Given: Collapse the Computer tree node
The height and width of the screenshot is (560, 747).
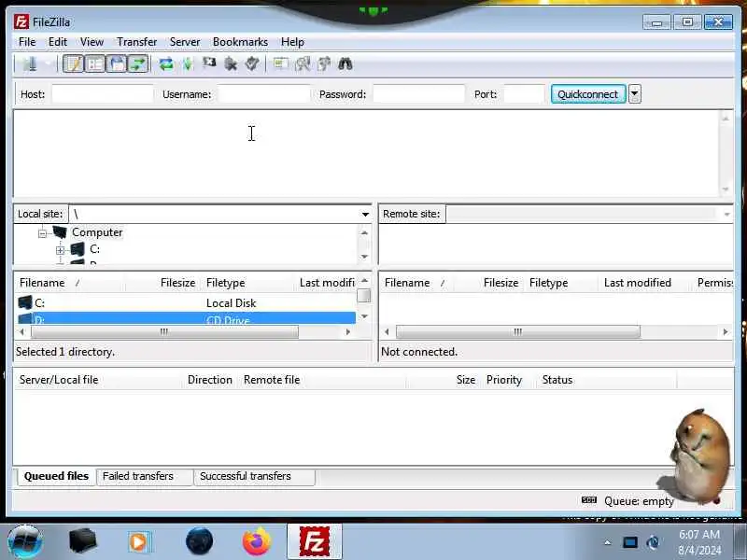Looking at the screenshot, I should [42, 233].
